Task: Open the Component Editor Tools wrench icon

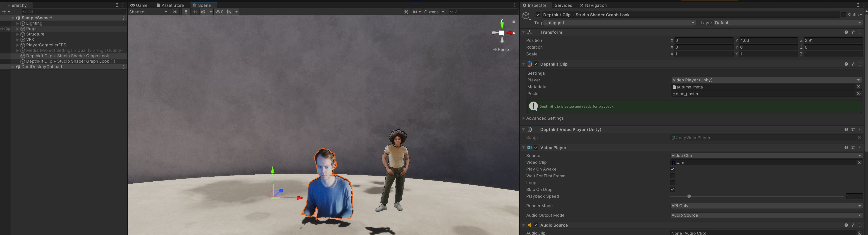Action: (406, 12)
